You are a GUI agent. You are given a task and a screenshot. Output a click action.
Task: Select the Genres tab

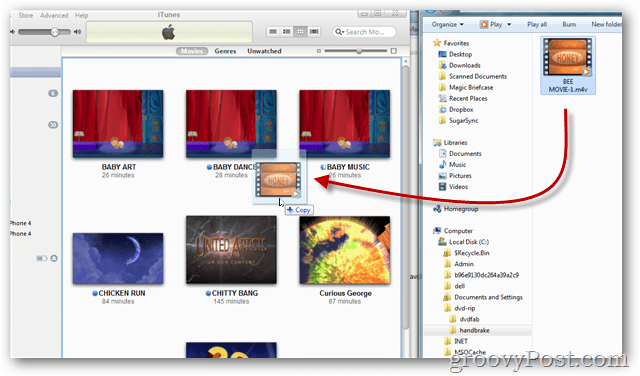225,51
